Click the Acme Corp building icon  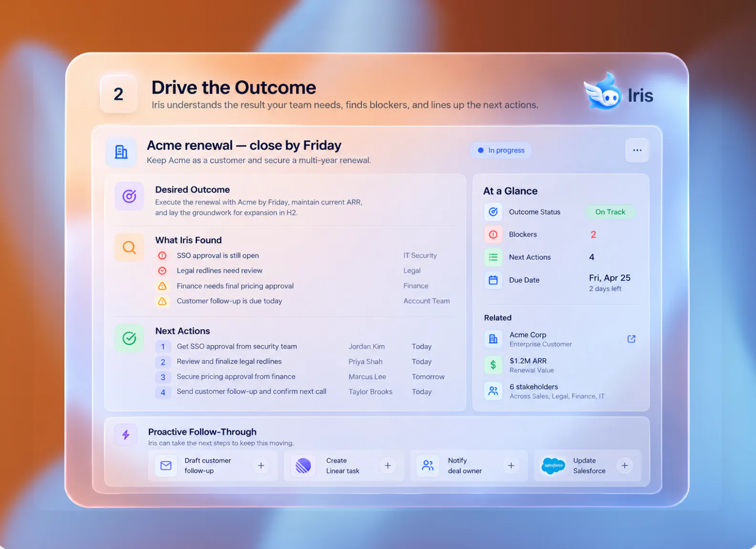493,339
